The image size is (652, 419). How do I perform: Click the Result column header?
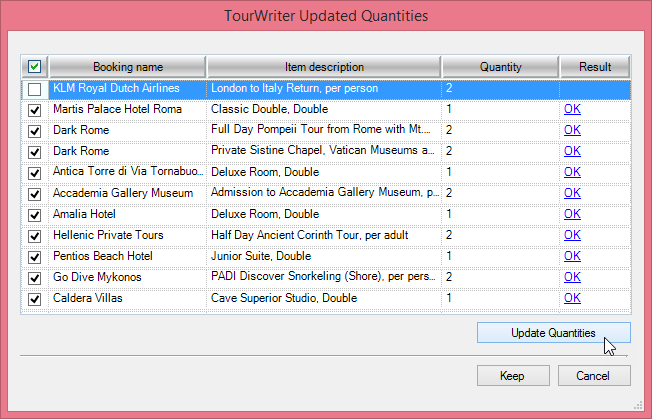tap(594, 67)
